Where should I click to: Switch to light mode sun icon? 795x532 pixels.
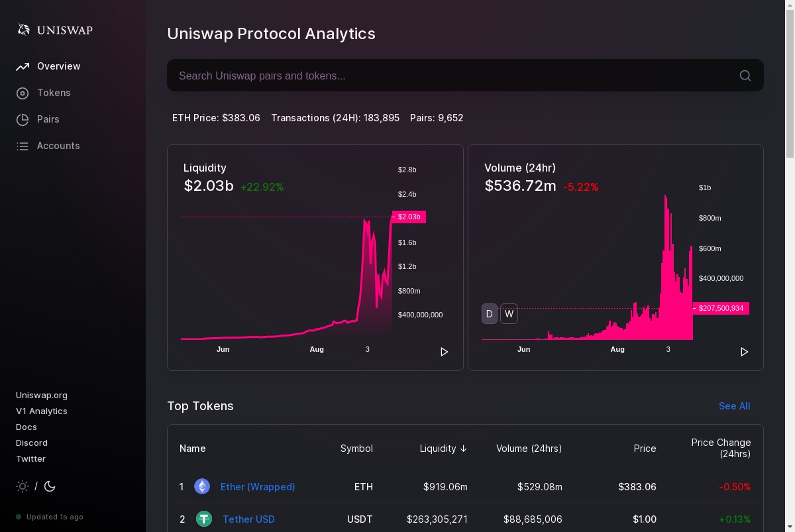click(x=23, y=486)
